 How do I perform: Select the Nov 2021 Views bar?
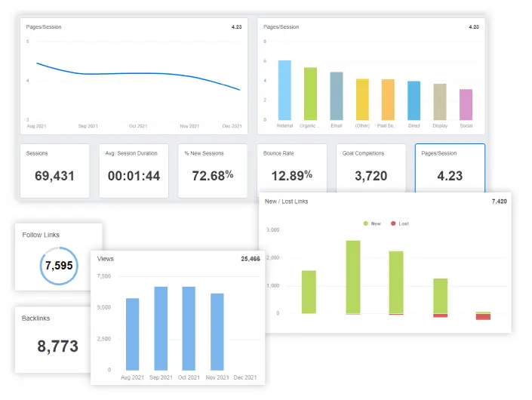[217, 331]
